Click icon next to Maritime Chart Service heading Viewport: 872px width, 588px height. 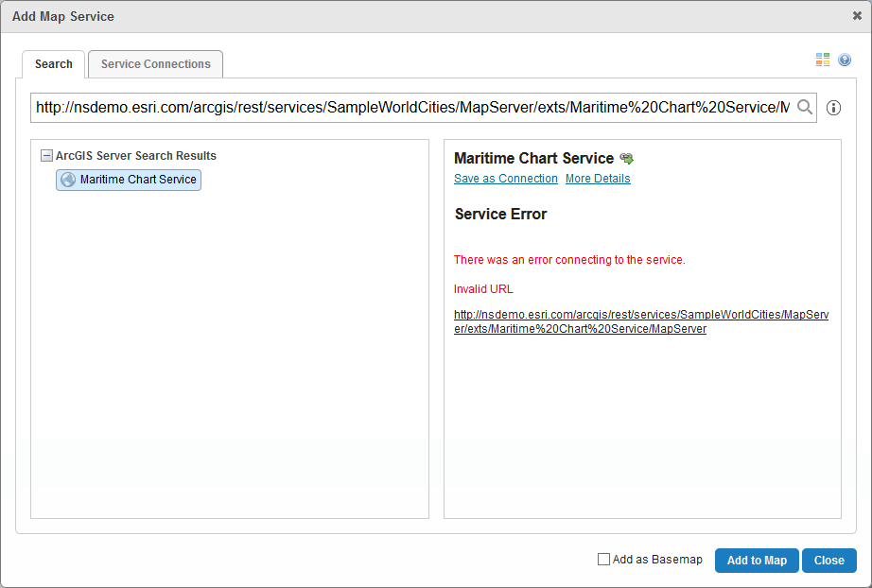[627, 159]
